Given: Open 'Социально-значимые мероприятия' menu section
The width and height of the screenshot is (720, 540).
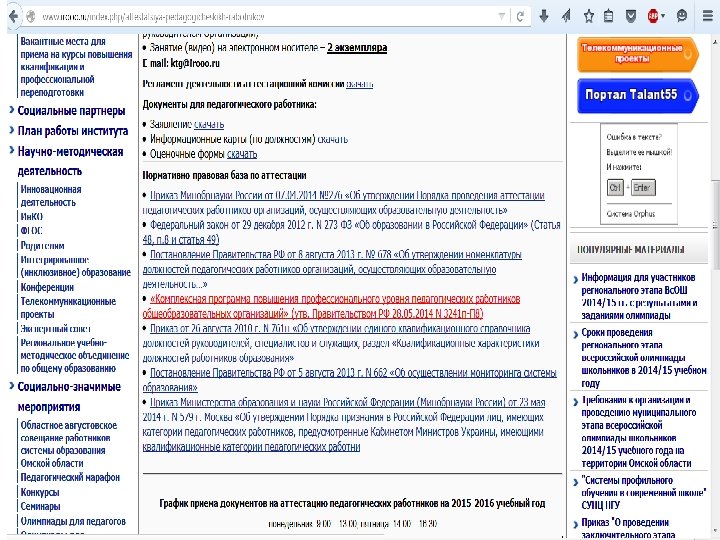Looking at the screenshot, I should pos(69,397).
